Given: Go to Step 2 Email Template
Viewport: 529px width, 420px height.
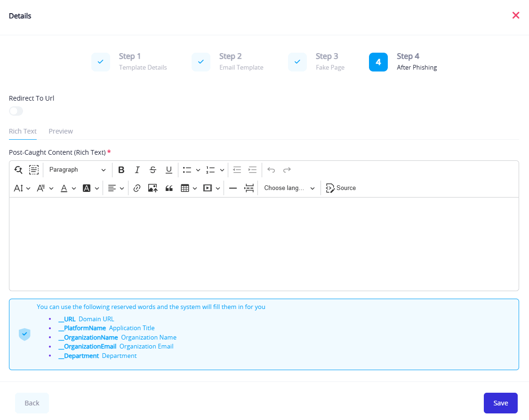Looking at the screenshot, I should pos(228,62).
